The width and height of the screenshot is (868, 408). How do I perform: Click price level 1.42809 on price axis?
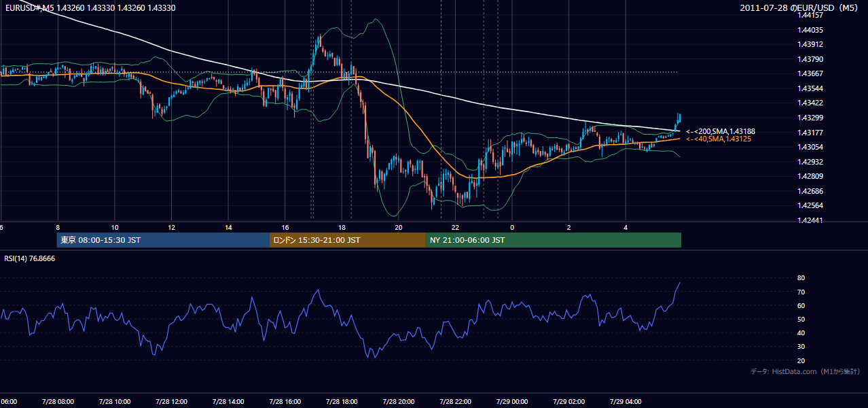click(810, 176)
